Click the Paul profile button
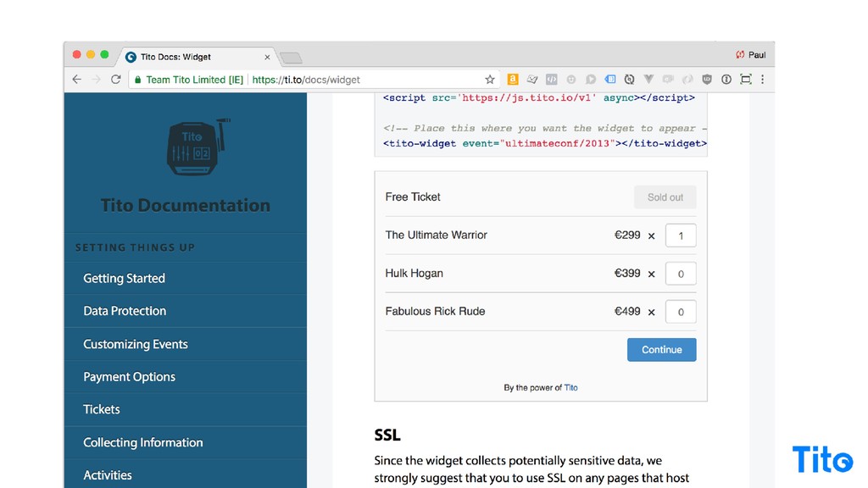Screen dimensions: 868x488 (x=751, y=55)
